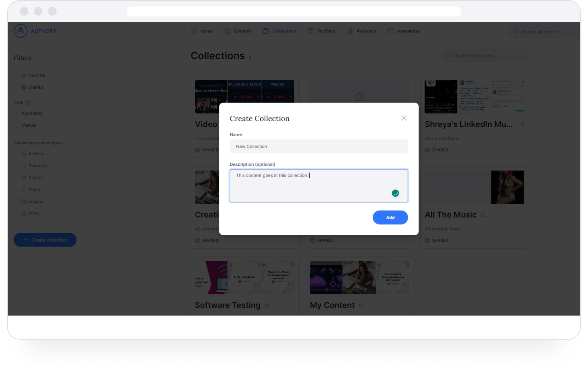Favorite Software Testing collection star
Image resolution: width=588 pixels, height=375 pixels.
pyautogui.click(x=267, y=305)
